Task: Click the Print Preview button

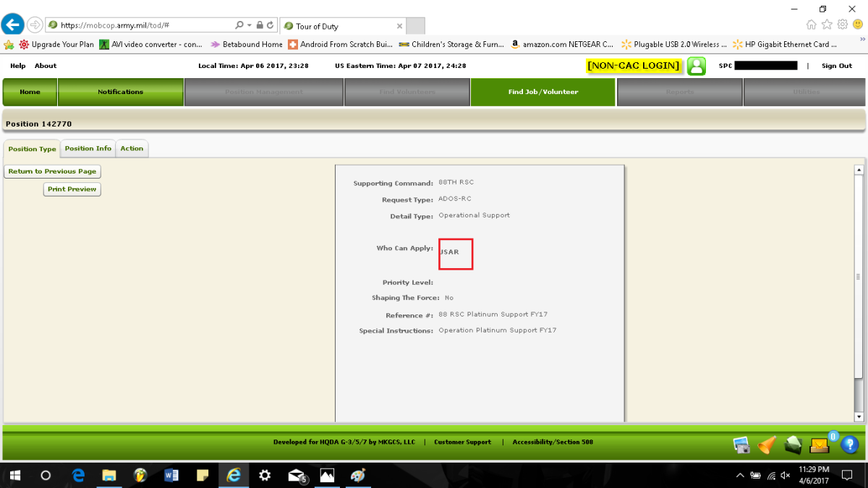Action: point(72,189)
